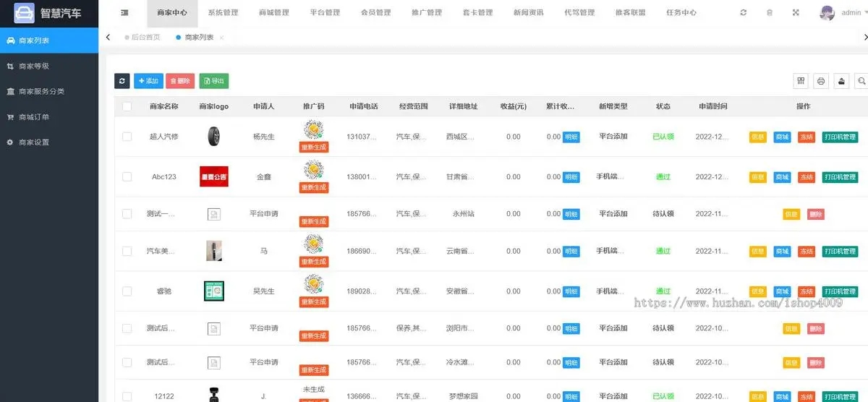Tick the select-all checkbox in table header
The image size is (868, 402).
(127, 106)
